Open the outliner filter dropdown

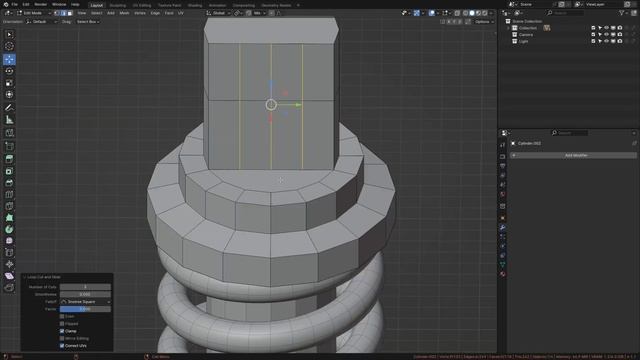[623, 13]
